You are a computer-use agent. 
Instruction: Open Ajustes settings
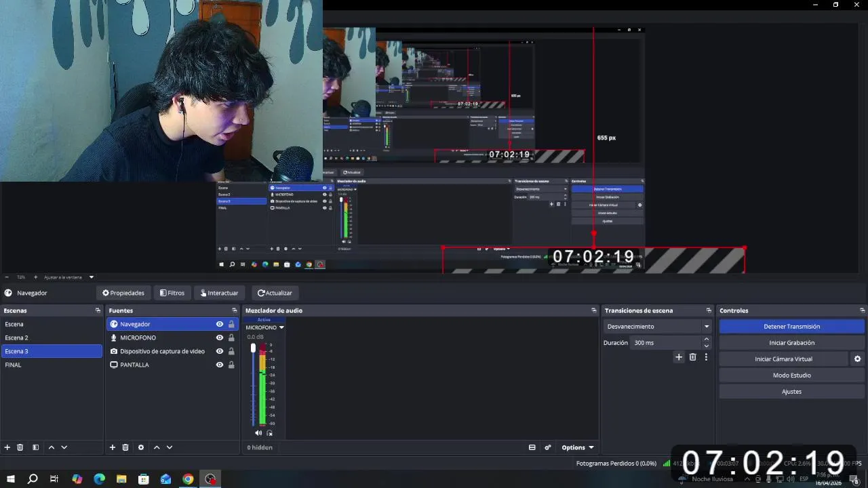pyautogui.click(x=791, y=392)
